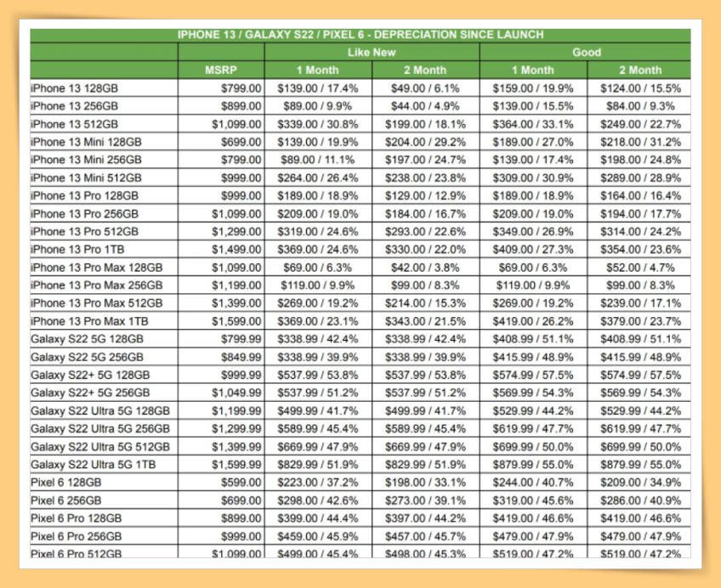Click 'Galaxy S22 Ultra 5G 256GB' label
The height and width of the screenshot is (588, 721).
100,429
